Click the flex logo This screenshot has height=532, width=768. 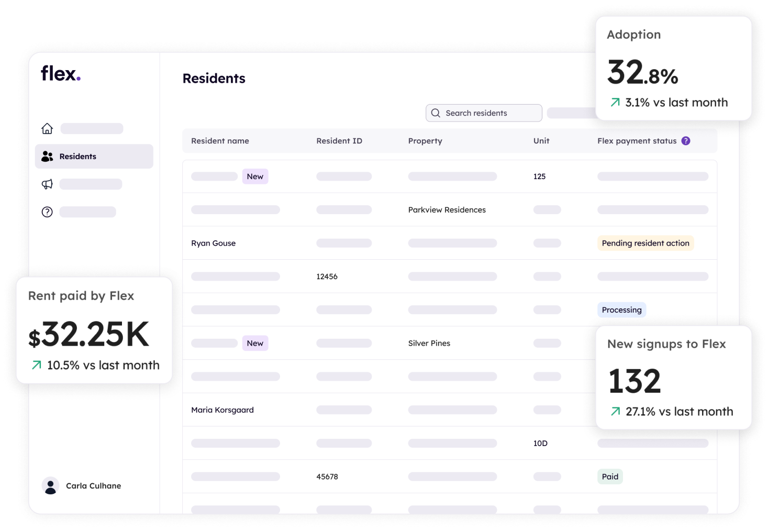click(60, 73)
